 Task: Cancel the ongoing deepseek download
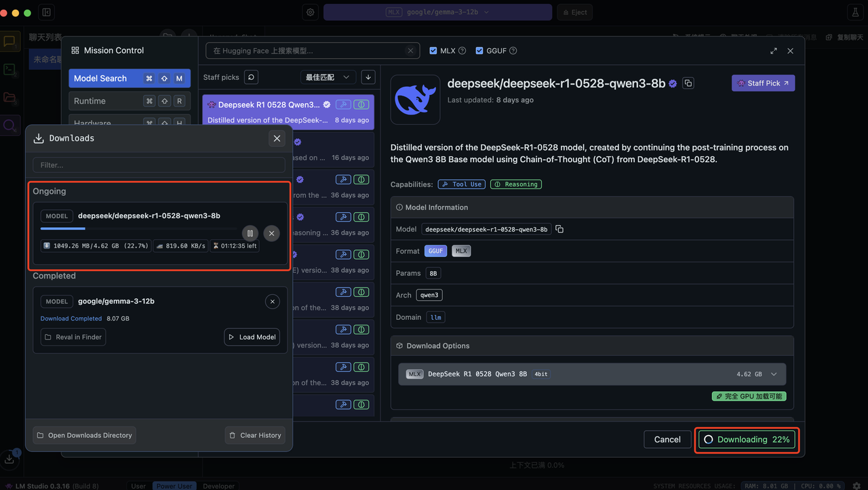pyautogui.click(x=271, y=233)
